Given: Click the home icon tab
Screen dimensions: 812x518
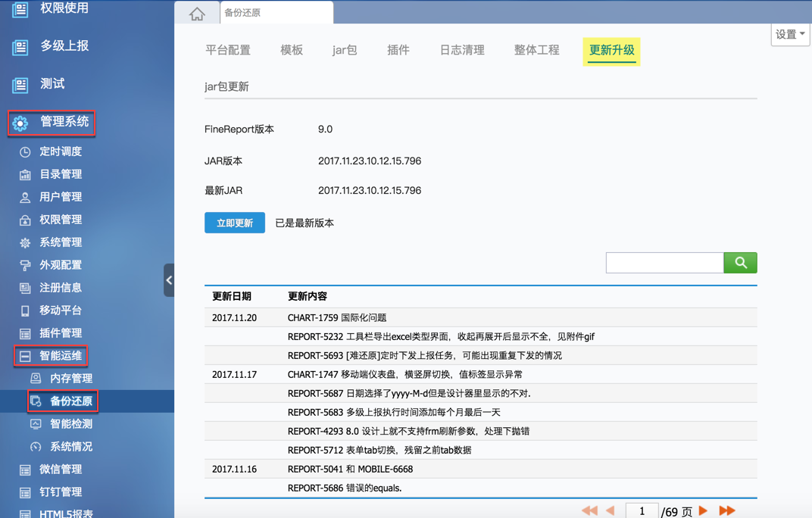Looking at the screenshot, I should click(197, 14).
